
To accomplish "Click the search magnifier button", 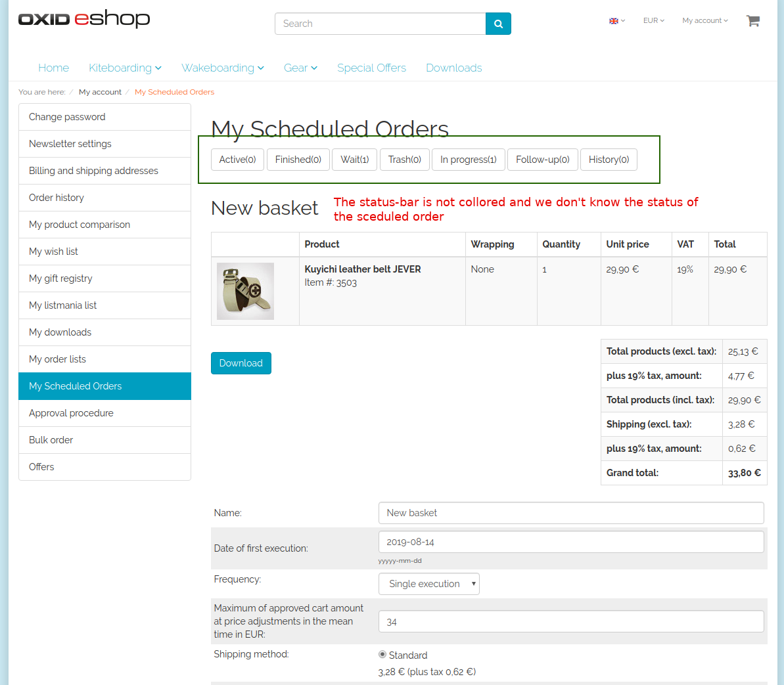I will pos(498,24).
